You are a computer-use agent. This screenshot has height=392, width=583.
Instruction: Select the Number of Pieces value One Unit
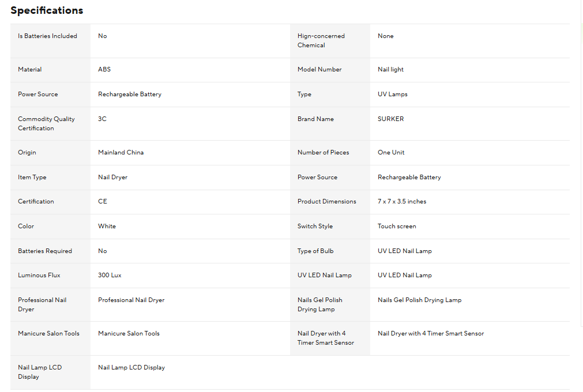pos(391,152)
